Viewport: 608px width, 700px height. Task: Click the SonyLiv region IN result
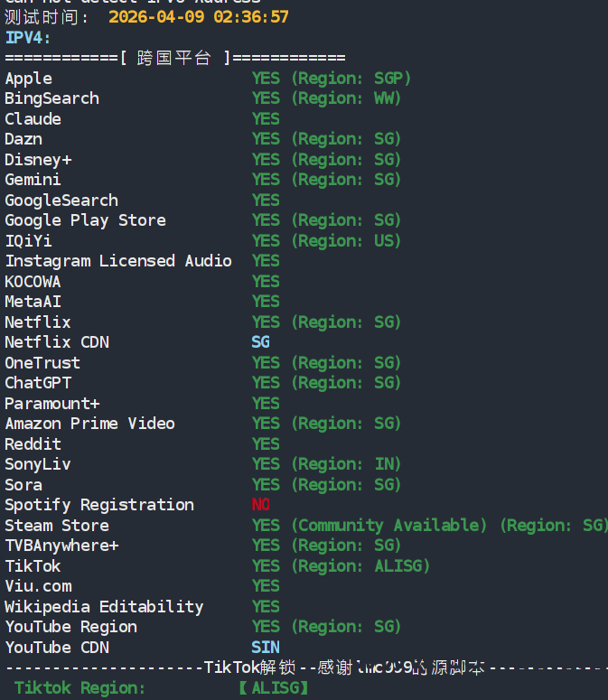[346, 464]
